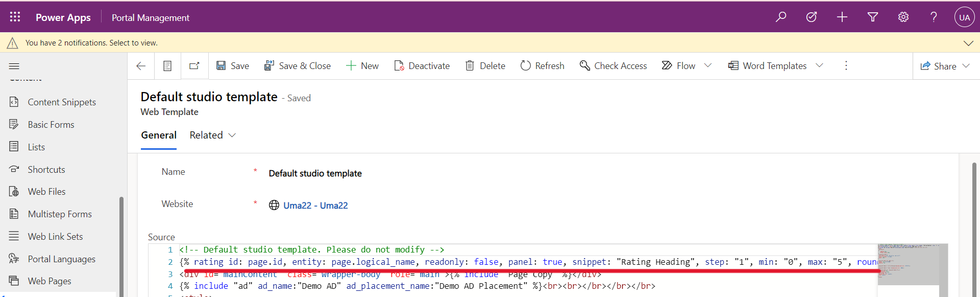This screenshot has width=980, height=297.
Task: Open the more commands overflow menu
Action: (x=846, y=65)
